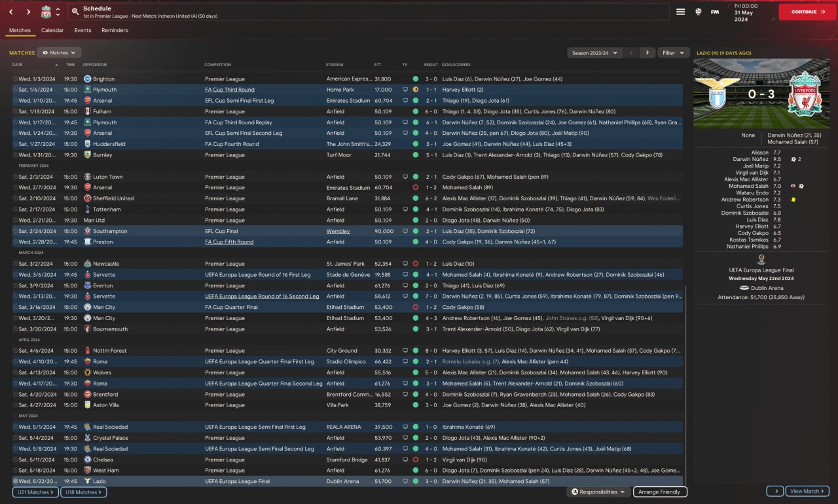
Task: Click the West Ham club badge
Action: (87, 471)
